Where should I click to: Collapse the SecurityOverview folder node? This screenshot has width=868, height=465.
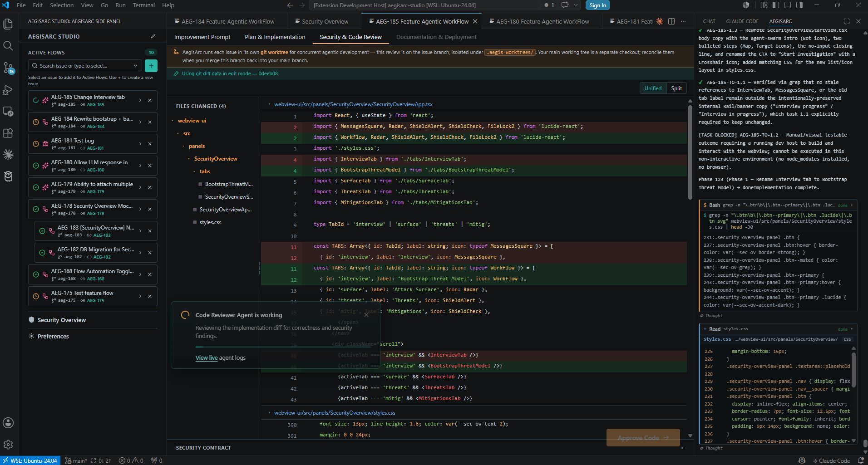click(x=189, y=159)
